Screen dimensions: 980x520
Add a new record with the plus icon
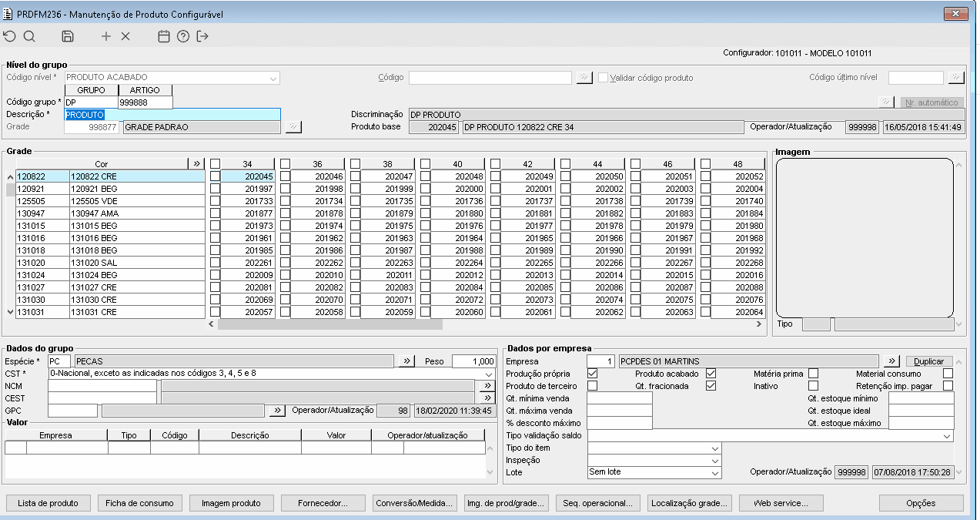click(106, 36)
